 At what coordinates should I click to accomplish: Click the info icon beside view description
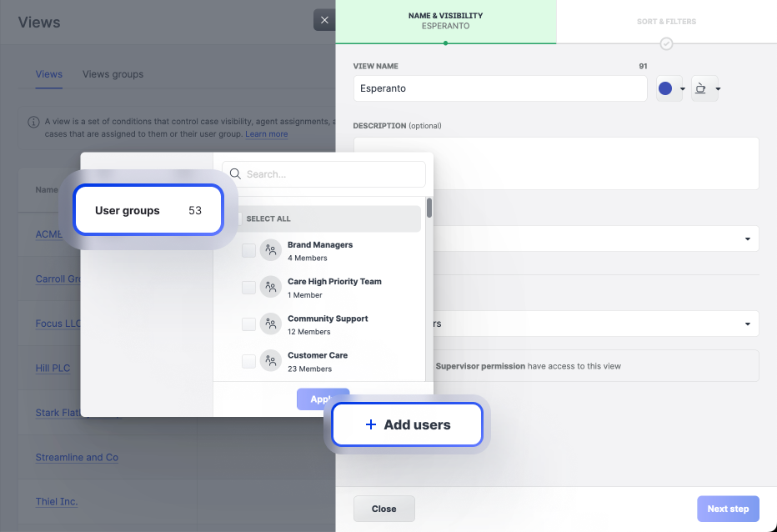tap(33, 122)
